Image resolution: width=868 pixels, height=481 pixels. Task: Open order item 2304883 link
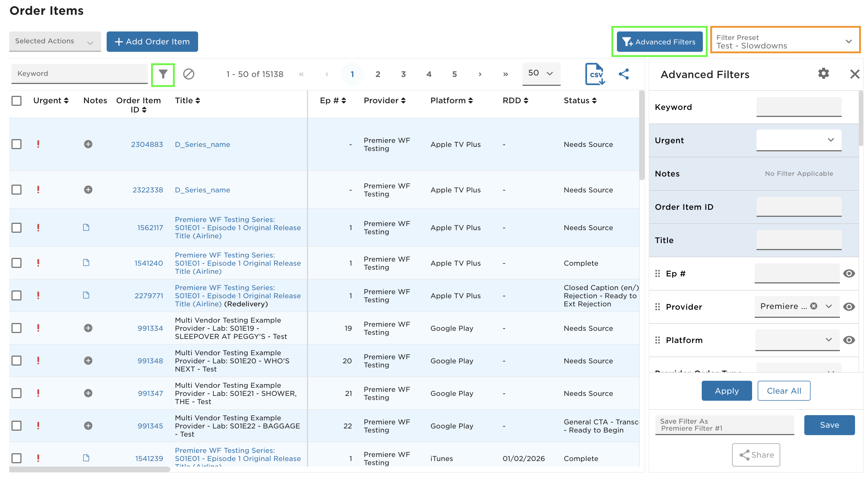point(147,144)
